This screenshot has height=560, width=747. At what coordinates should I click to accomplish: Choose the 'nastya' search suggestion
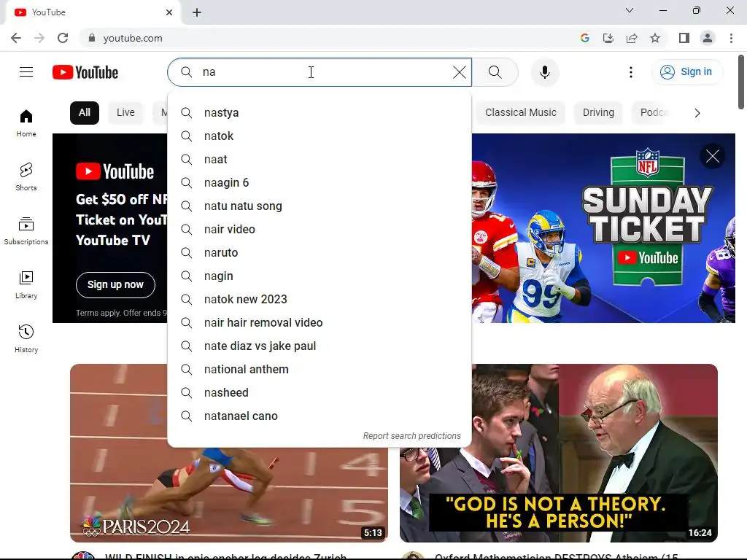click(320, 113)
